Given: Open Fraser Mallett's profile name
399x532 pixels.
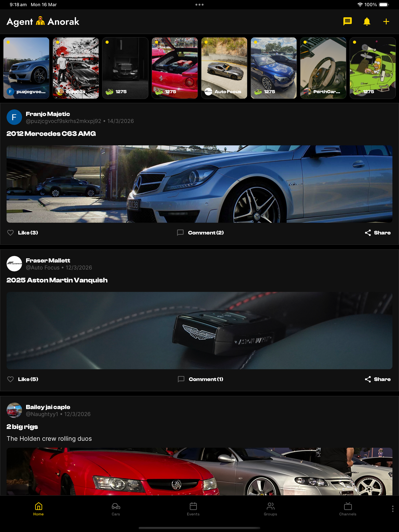Looking at the screenshot, I should click(48, 260).
